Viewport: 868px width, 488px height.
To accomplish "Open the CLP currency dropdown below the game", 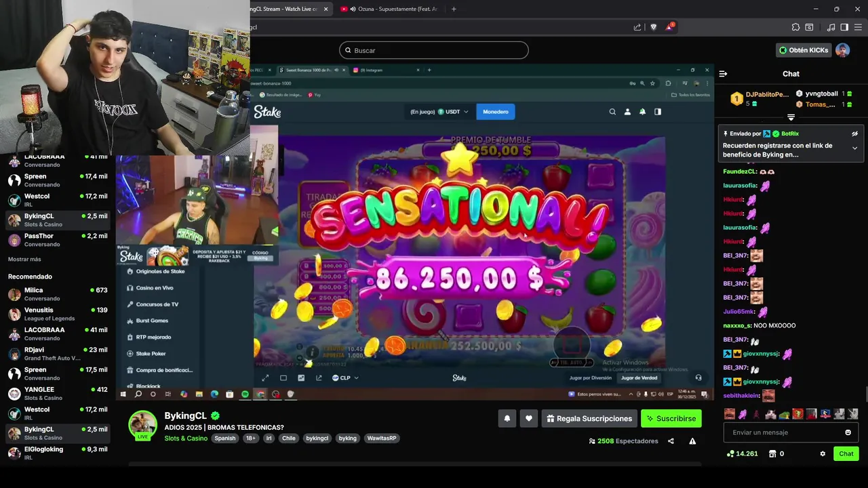I will (345, 378).
